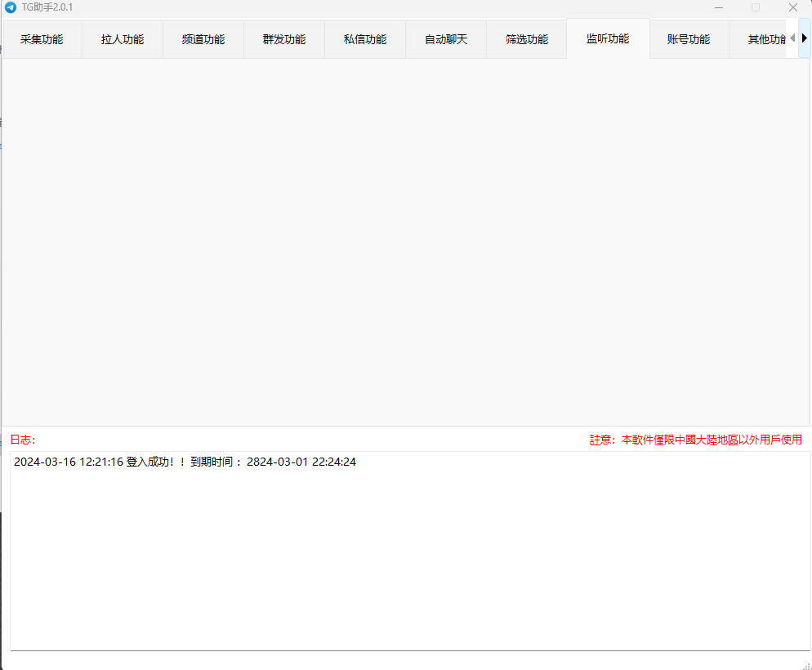The width and height of the screenshot is (812, 670).
Task: Select the 频道功能 tab
Action: click(203, 39)
